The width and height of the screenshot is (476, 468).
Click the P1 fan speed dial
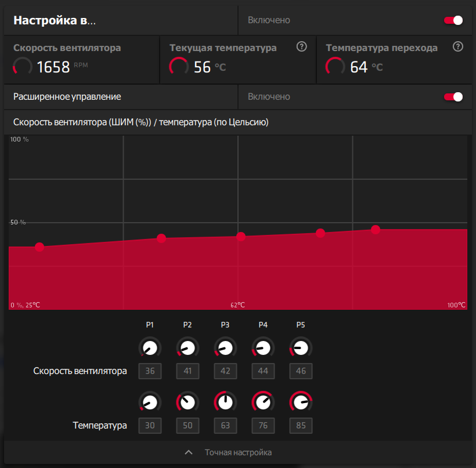pos(150,348)
